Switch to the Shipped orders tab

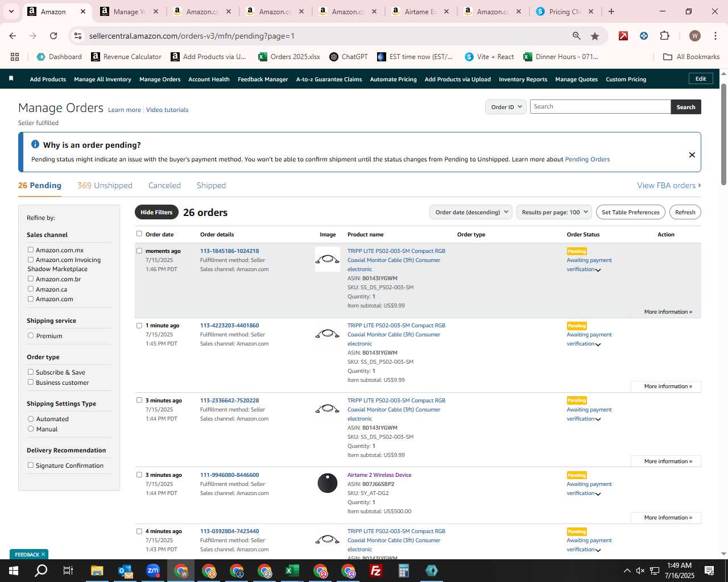pos(211,185)
